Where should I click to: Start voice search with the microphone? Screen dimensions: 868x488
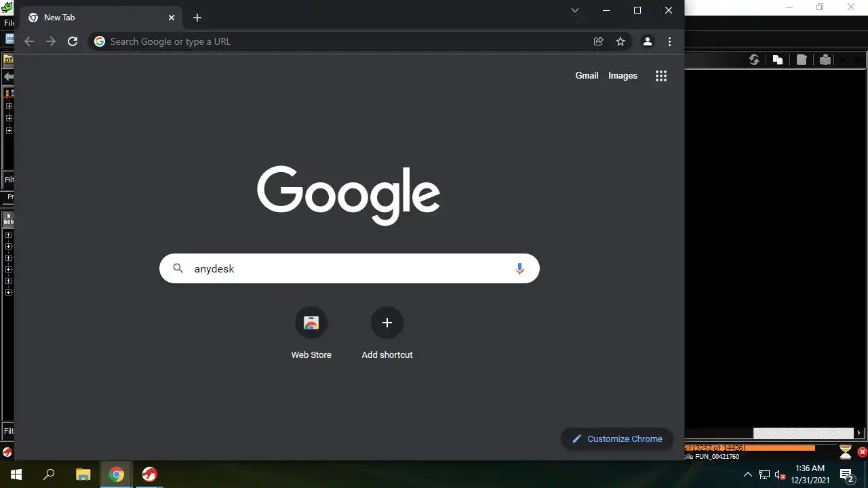tap(519, 268)
